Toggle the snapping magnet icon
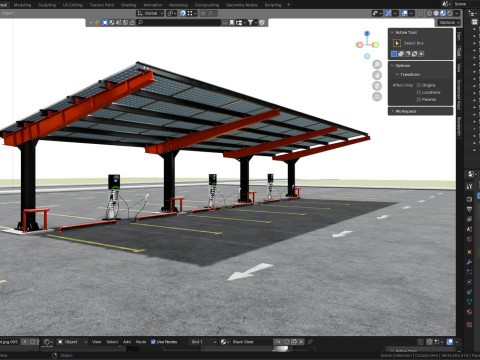Screen dimensions: 480x360 tap(183, 13)
